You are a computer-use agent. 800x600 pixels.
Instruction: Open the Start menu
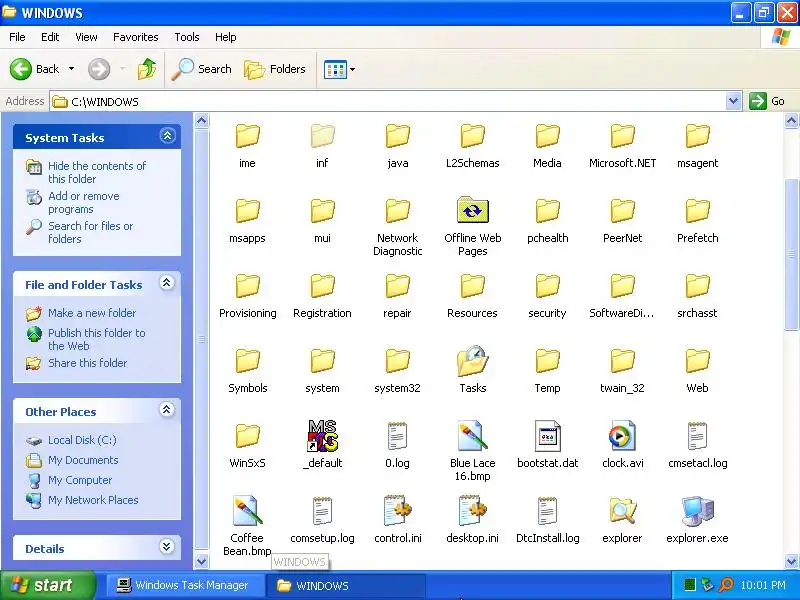[x=47, y=585]
